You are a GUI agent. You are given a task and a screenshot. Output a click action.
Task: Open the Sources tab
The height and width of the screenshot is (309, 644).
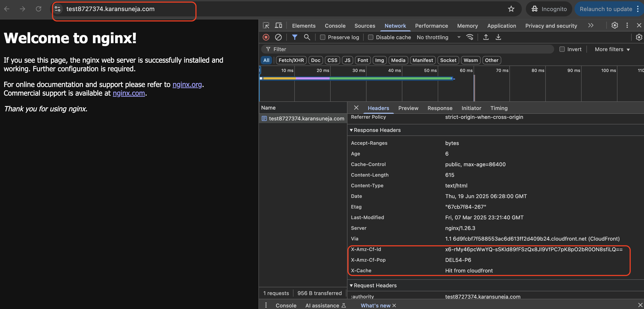(x=364, y=26)
